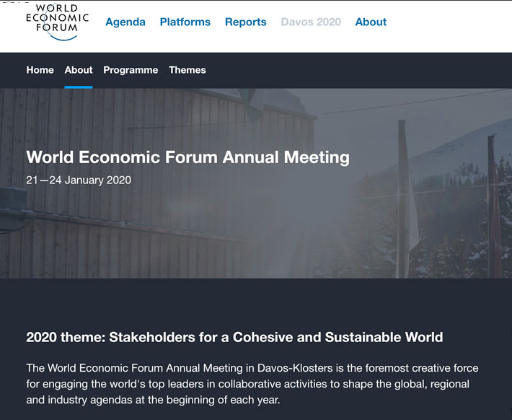Select the About tab in dark subnav
Viewport: 512px width, 420px height.
pos(79,70)
